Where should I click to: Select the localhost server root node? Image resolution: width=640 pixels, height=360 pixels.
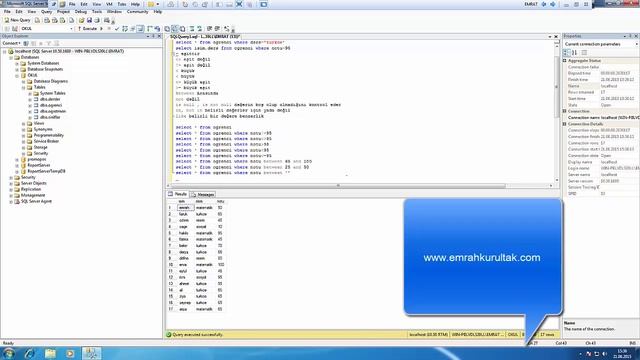coord(69,51)
